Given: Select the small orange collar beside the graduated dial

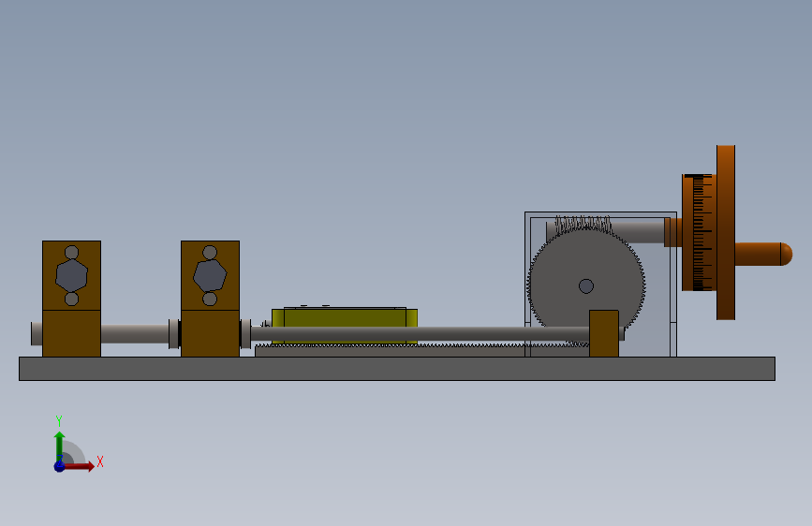Looking at the screenshot, I should click(673, 232).
